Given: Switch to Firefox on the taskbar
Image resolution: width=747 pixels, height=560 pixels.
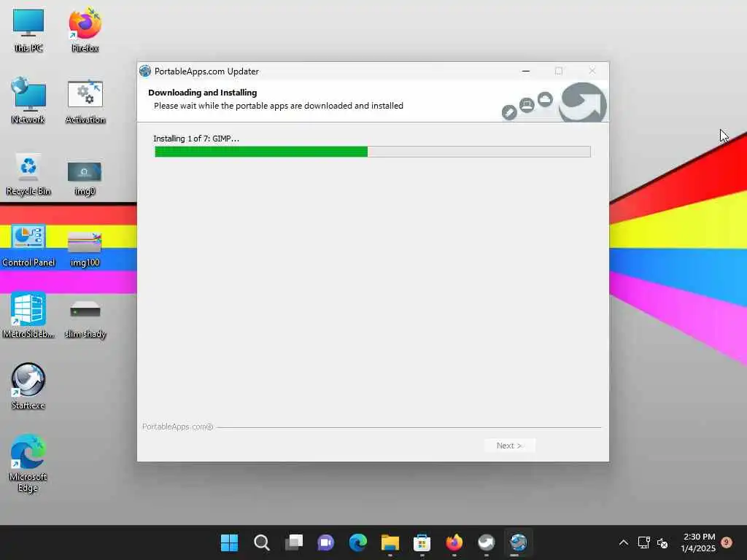Looking at the screenshot, I should (454, 542).
